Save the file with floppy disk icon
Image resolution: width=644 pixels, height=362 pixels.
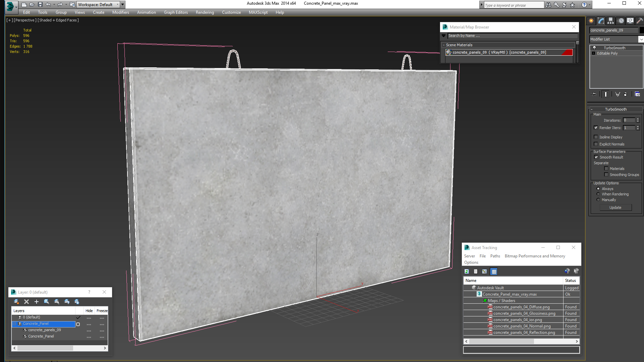pyautogui.click(x=40, y=5)
